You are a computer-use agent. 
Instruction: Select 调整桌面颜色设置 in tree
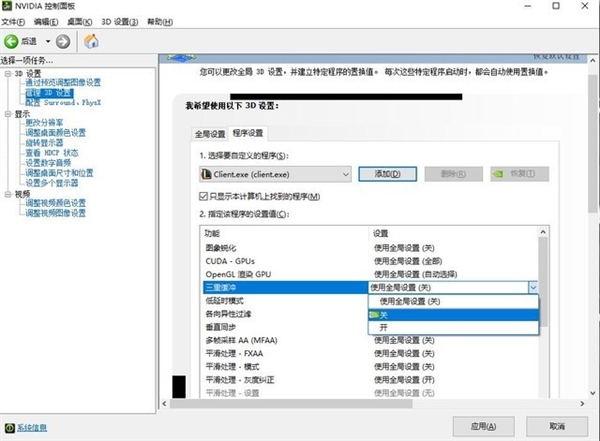tap(55, 132)
